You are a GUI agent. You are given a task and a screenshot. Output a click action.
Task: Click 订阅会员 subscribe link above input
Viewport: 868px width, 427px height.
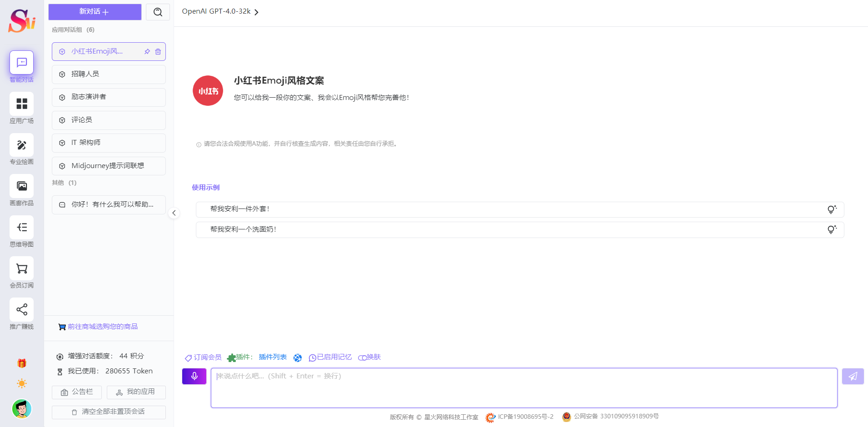pyautogui.click(x=203, y=357)
